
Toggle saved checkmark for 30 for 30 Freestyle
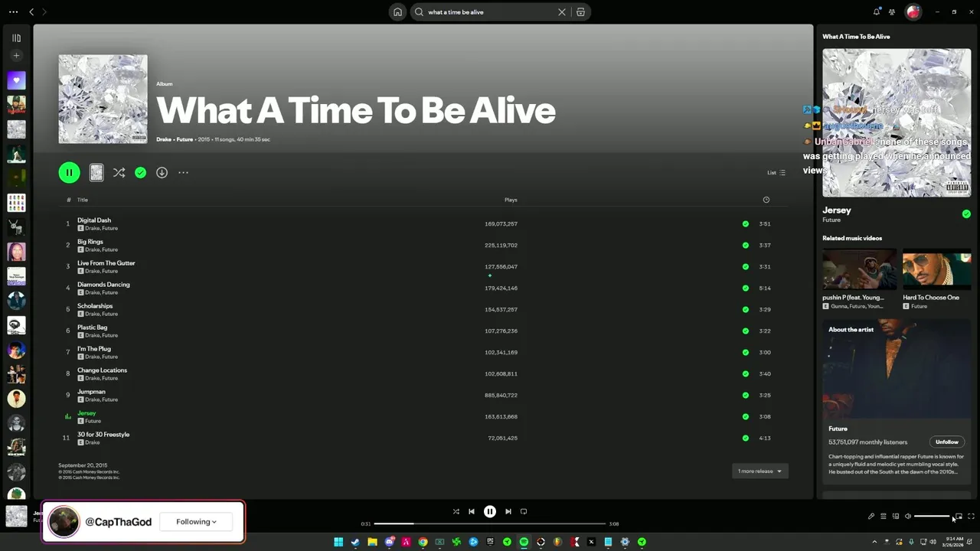[745, 439]
